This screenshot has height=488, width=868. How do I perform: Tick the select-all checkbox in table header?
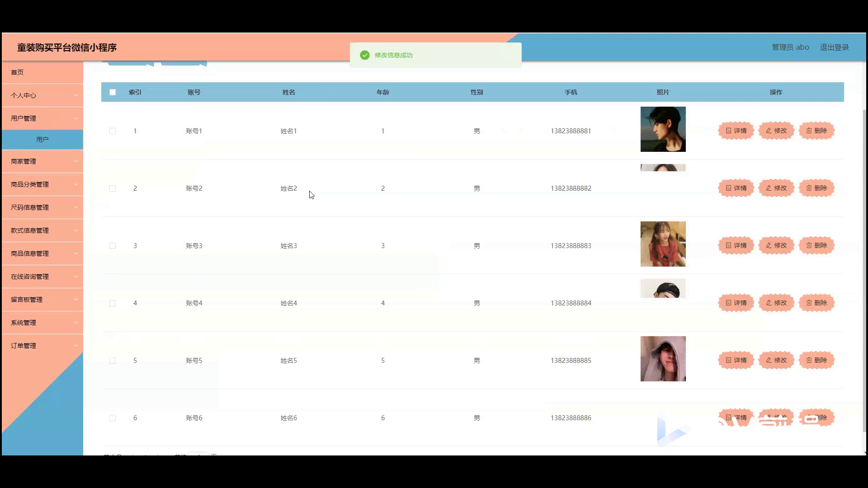click(113, 92)
